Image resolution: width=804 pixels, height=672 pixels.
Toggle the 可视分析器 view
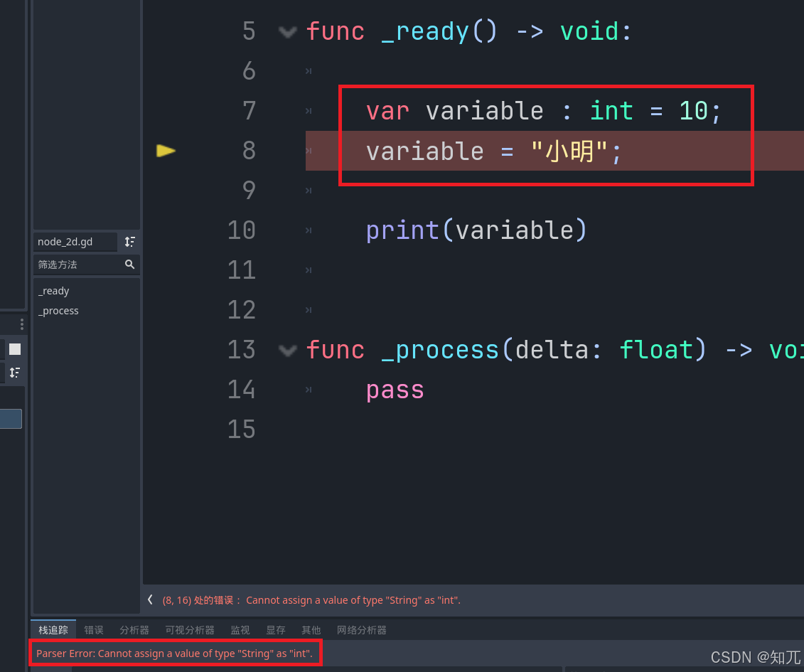pos(189,629)
